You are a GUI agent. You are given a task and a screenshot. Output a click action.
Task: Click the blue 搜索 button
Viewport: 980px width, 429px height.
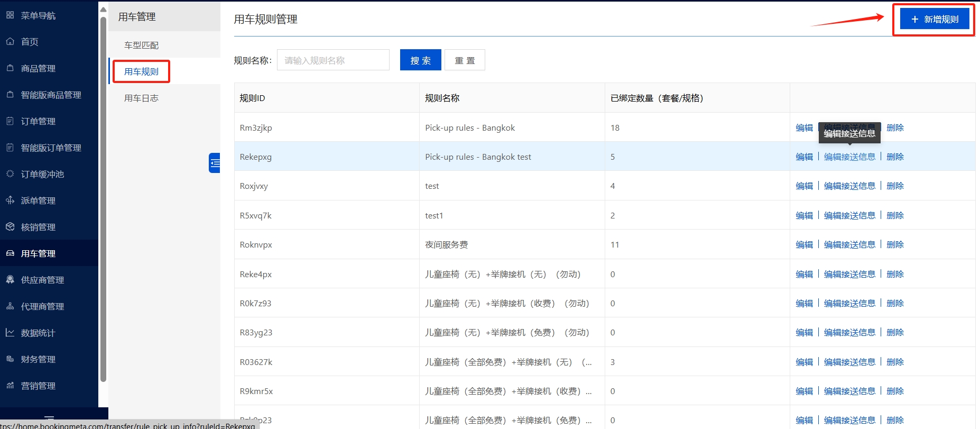[x=420, y=60]
